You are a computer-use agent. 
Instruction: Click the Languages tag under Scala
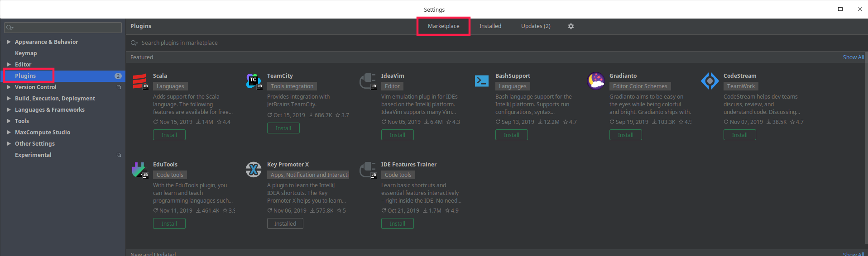[170, 86]
